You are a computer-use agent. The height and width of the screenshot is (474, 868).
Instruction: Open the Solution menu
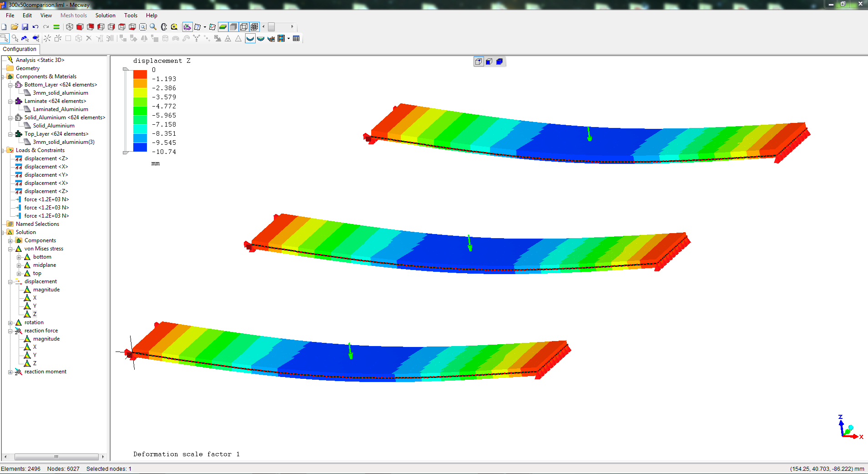pyautogui.click(x=105, y=15)
